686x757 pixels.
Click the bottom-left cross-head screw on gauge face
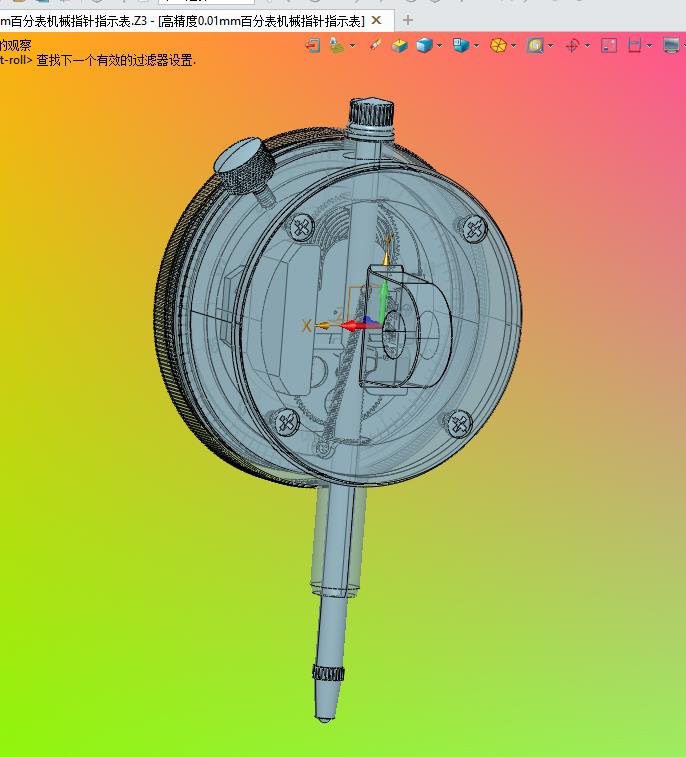tap(287, 423)
